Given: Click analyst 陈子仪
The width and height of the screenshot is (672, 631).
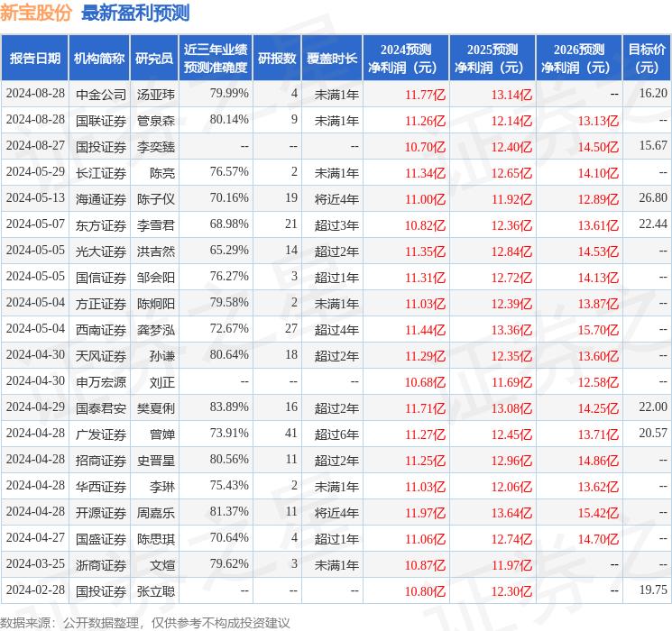Looking at the screenshot, I should (156, 199).
